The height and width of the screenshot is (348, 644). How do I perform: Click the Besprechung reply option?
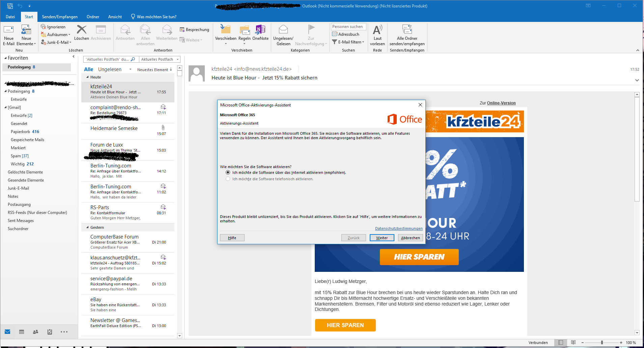194,30
